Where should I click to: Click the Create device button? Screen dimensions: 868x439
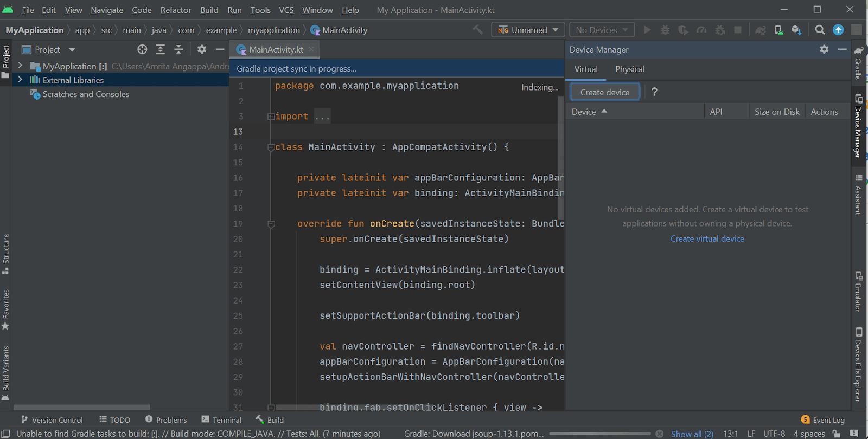(605, 92)
